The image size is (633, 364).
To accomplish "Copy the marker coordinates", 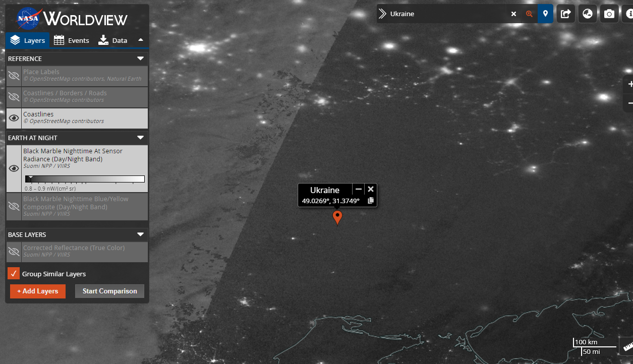I will pyautogui.click(x=371, y=201).
